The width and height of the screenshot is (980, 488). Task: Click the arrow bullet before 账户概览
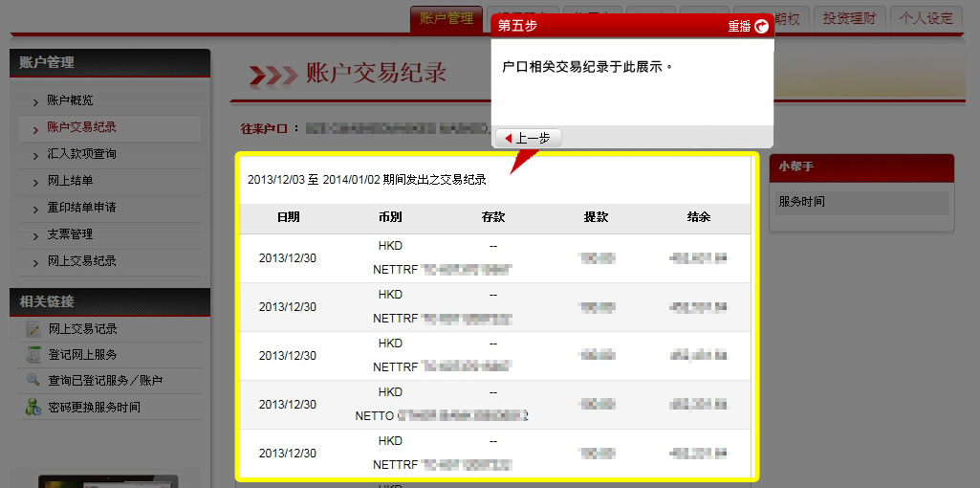click(35, 101)
